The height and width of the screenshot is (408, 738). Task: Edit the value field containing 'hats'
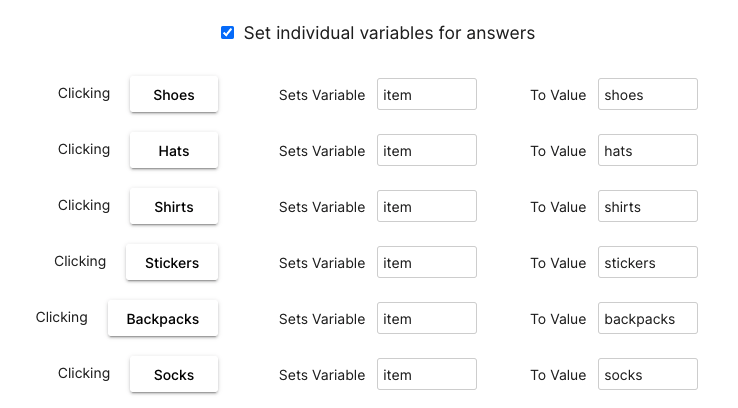(647, 151)
